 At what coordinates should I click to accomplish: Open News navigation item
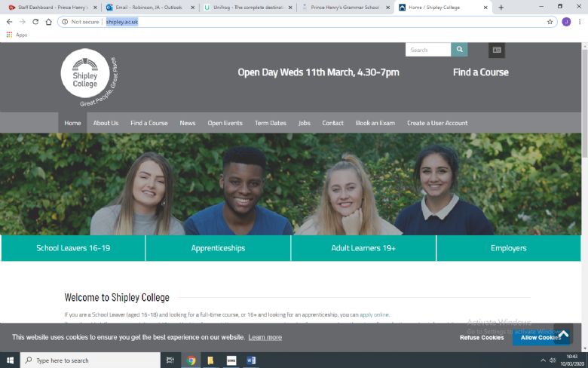188,123
